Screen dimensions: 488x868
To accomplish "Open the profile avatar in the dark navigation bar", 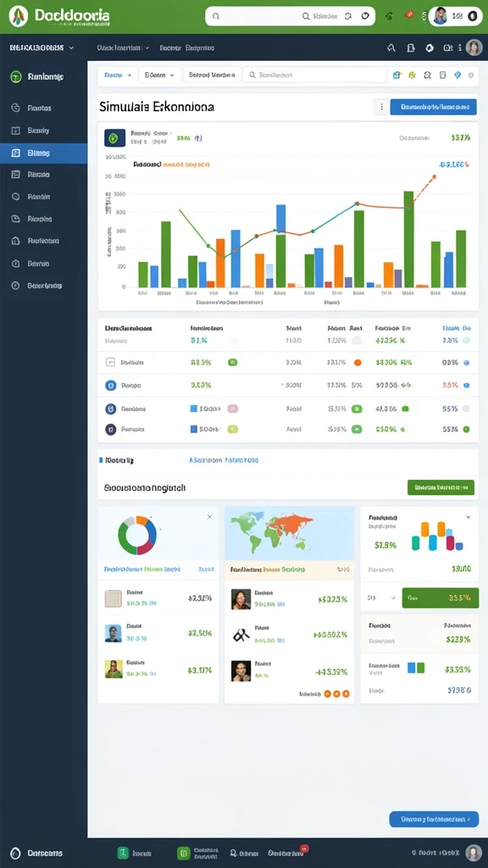I will pos(474,47).
